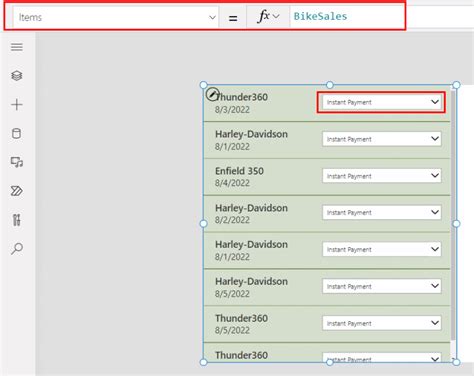474x376 pixels.
Task: Click the Search magnifier icon
Action: (17, 249)
